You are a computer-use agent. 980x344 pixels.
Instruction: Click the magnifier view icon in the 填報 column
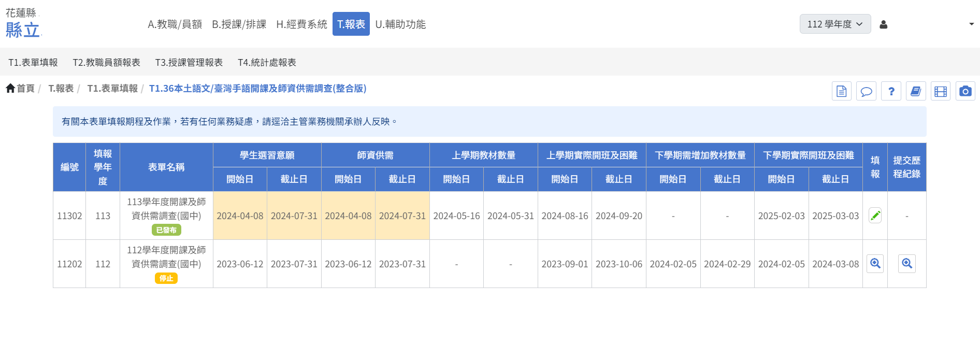point(875,264)
